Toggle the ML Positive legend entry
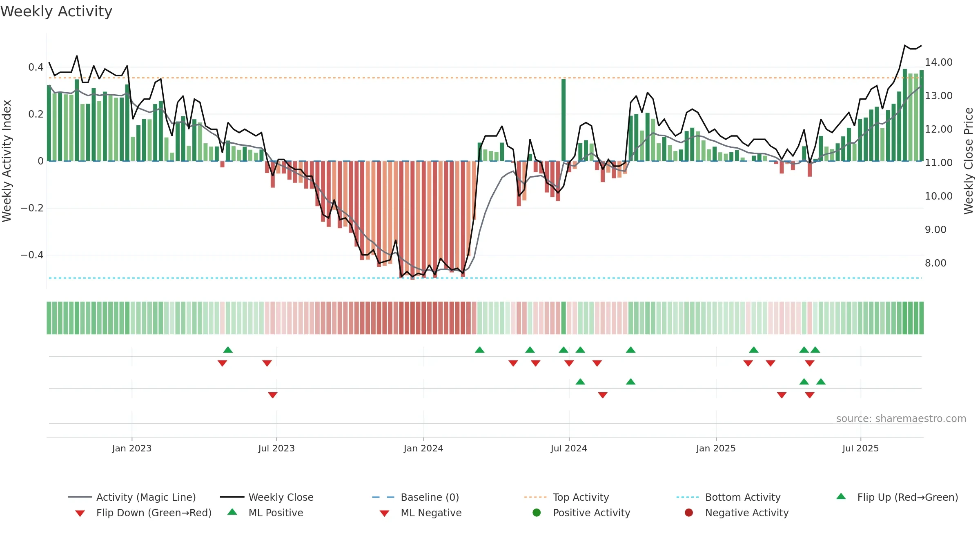980x551 pixels. [x=265, y=513]
